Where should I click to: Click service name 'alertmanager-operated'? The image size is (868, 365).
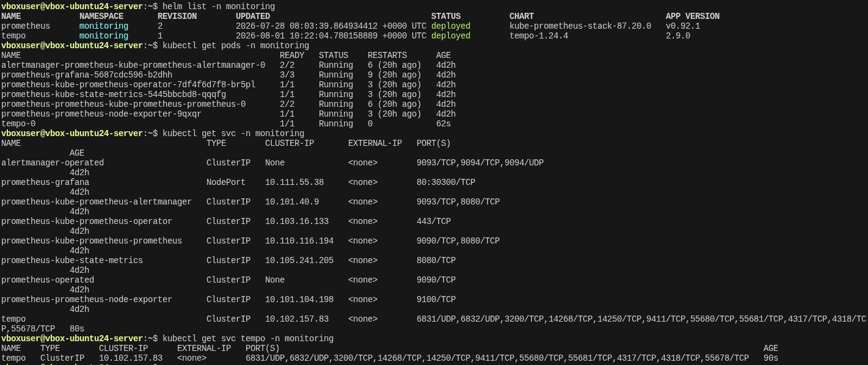53,163
